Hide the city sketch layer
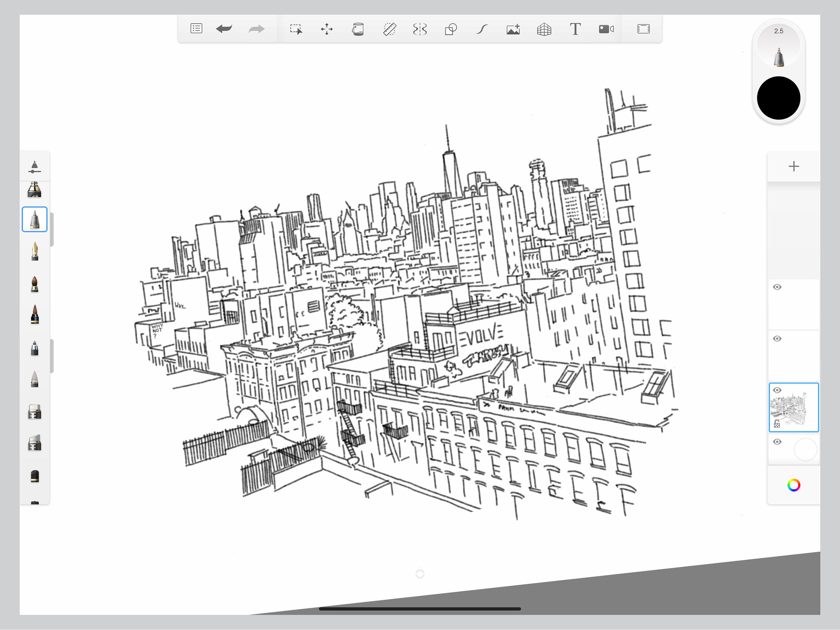The image size is (840, 630). coord(777,390)
